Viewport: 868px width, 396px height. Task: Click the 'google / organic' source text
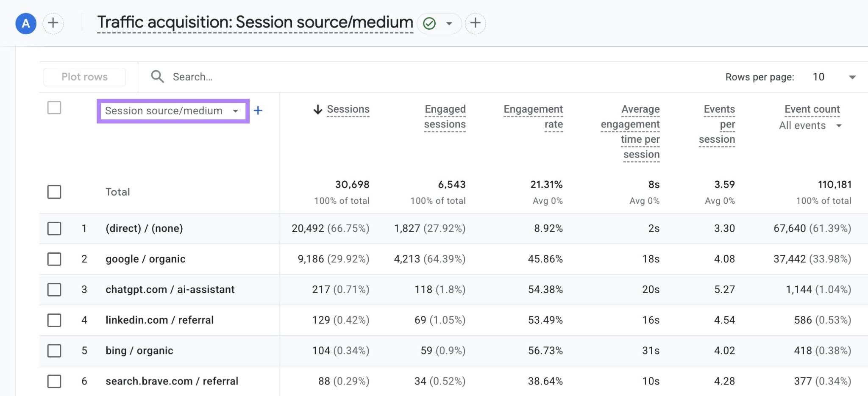point(145,259)
